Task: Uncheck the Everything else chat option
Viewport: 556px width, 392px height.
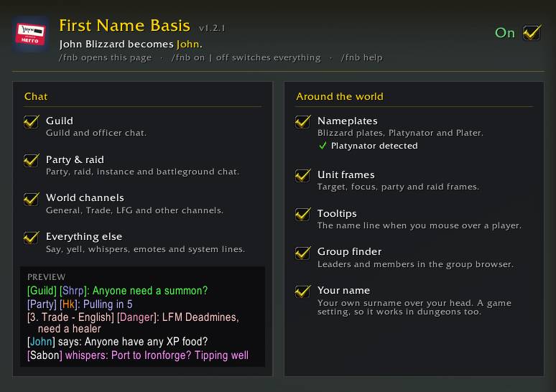Action: tap(31, 238)
